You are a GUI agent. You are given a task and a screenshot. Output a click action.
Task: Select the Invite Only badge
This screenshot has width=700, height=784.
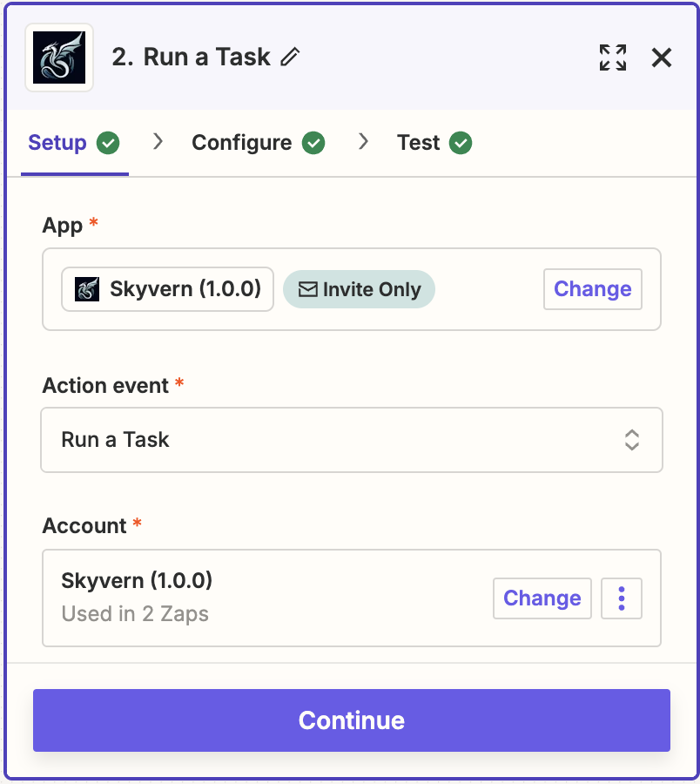click(x=359, y=289)
